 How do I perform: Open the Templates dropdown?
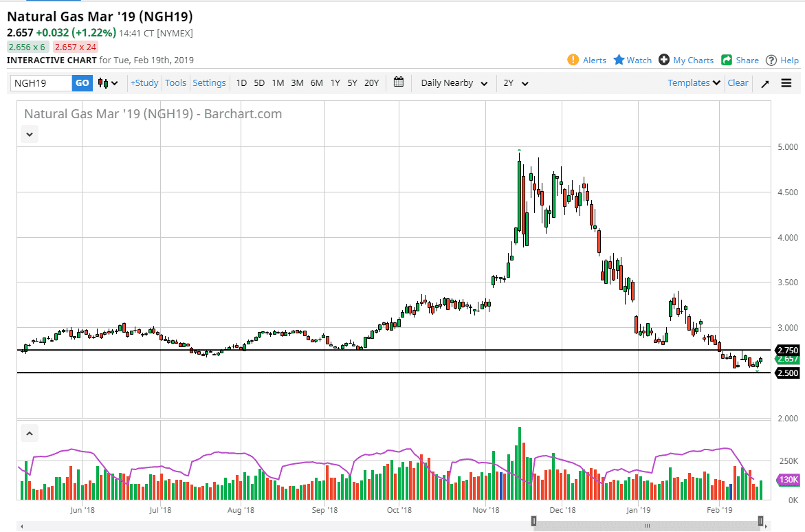[x=692, y=82]
